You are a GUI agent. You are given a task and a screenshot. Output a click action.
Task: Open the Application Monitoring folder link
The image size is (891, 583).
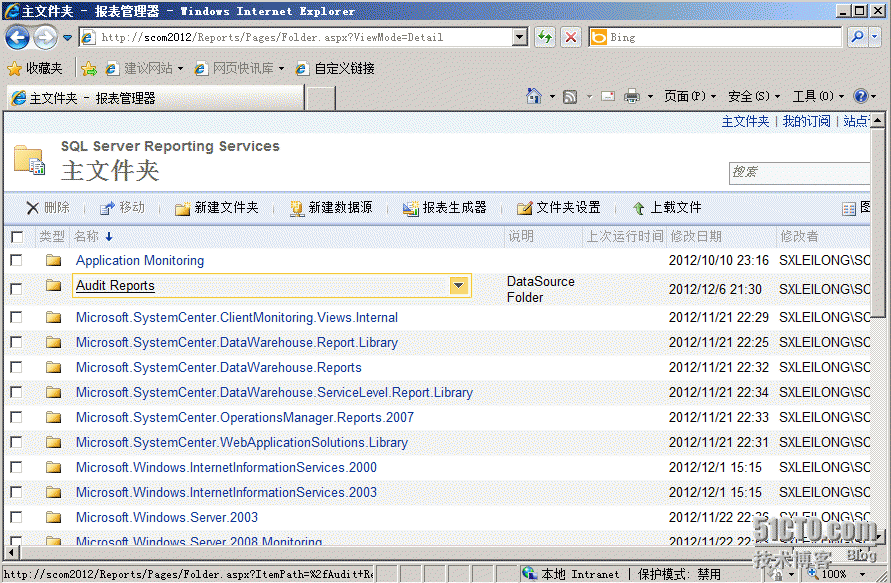point(140,260)
